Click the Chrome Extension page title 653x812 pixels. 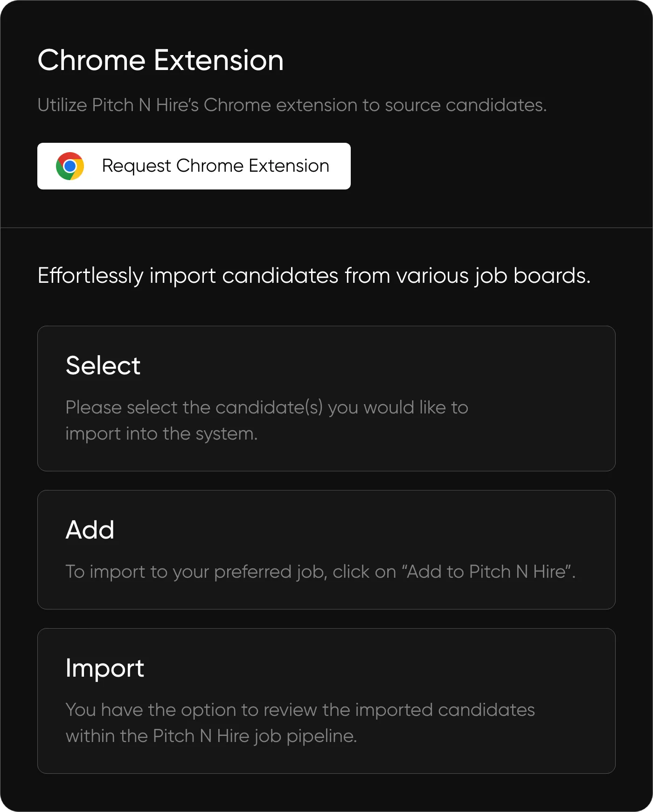coord(160,61)
